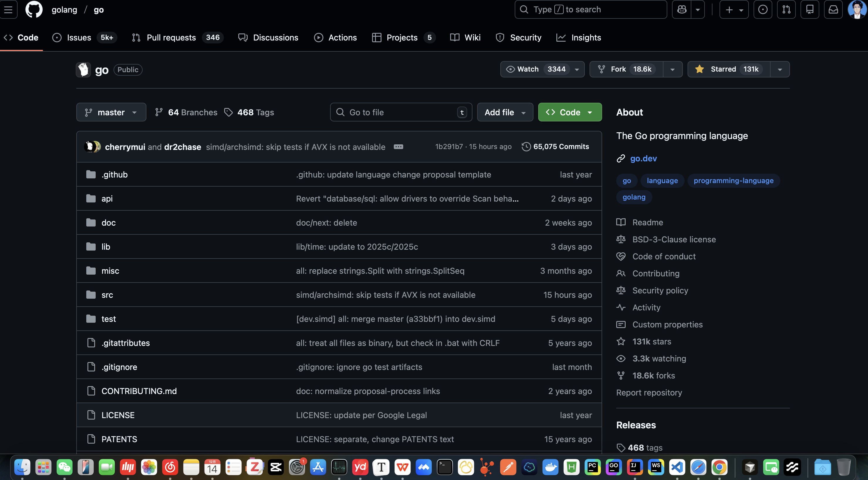The width and height of the screenshot is (868, 480).
Task: Click the Go to file search field
Action: (x=398, y=112)
